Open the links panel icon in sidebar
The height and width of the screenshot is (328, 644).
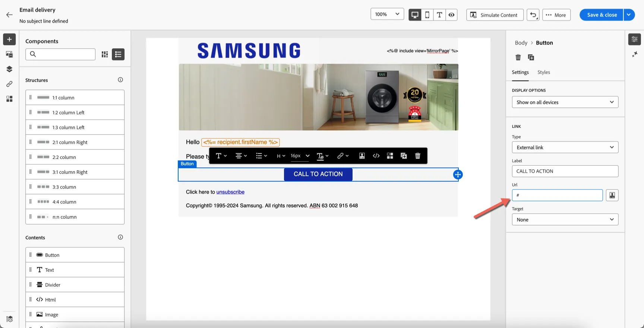(9, 84)
